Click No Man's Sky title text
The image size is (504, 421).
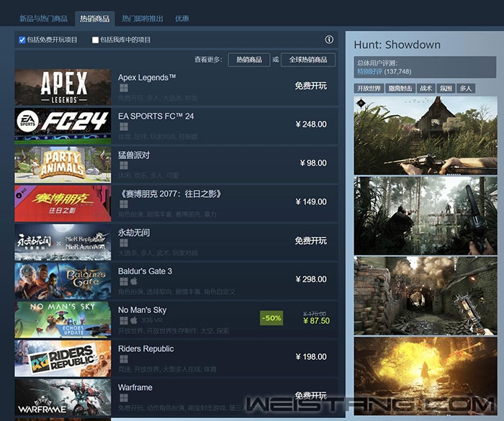coord(142,310)
